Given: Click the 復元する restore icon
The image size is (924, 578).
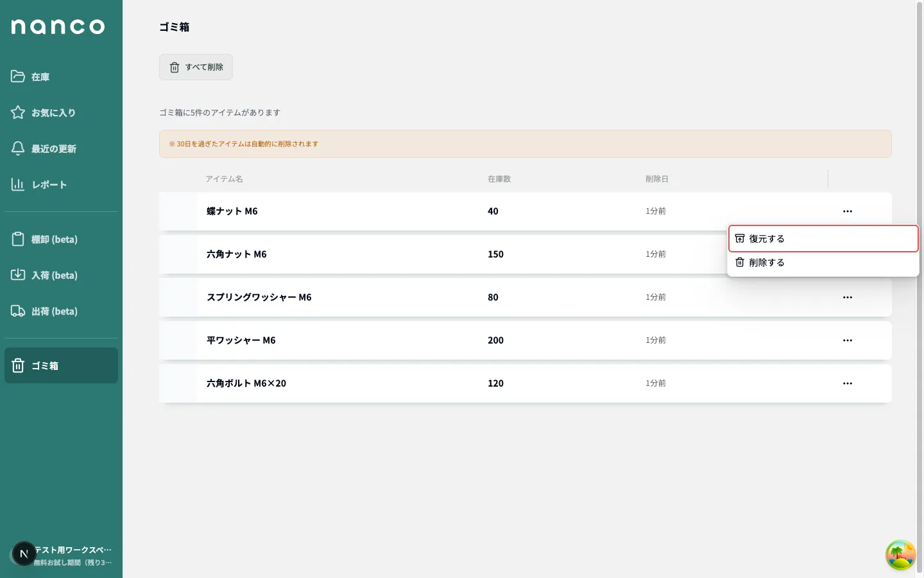Looking at the screenshot, I should 740,238.
